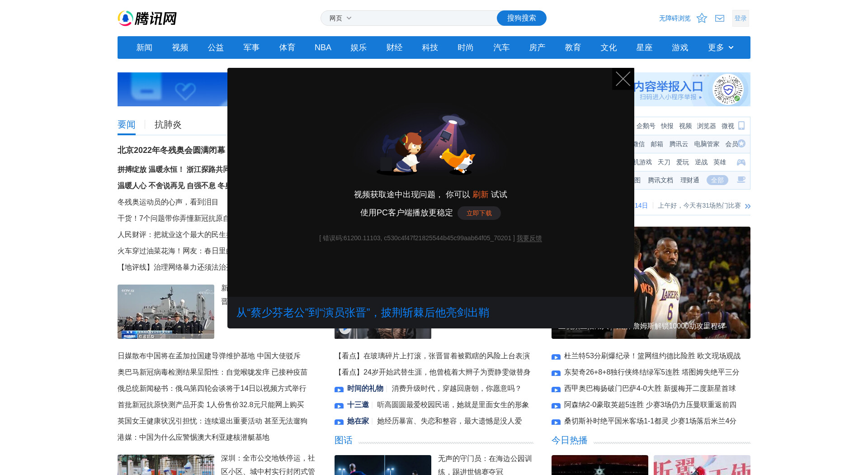Open the 星座 navigation item
The height and width of the screenshot is (475, 868).
click(644, 47)
